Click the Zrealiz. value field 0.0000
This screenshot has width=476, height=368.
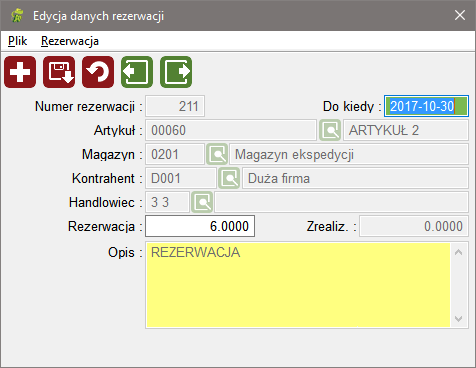414,226
